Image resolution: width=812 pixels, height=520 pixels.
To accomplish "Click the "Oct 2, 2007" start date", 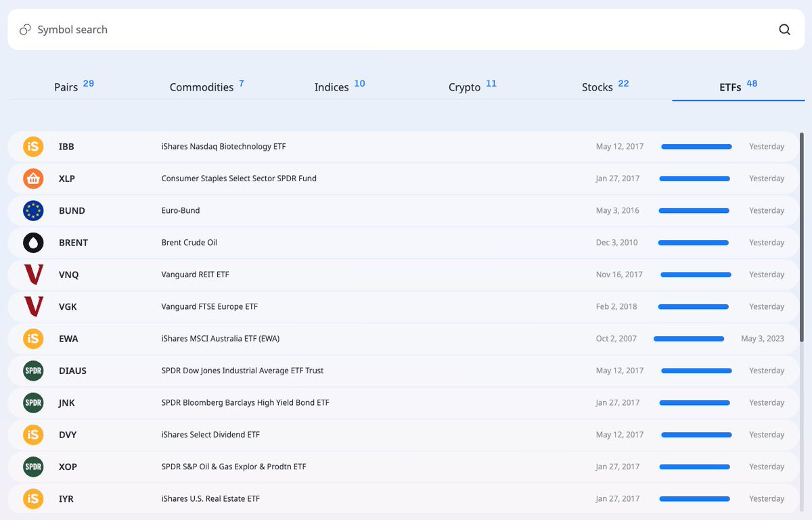I will 616,339.
